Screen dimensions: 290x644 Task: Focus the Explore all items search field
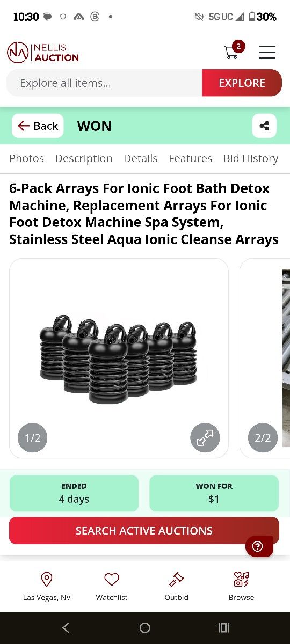coord(104,83)
